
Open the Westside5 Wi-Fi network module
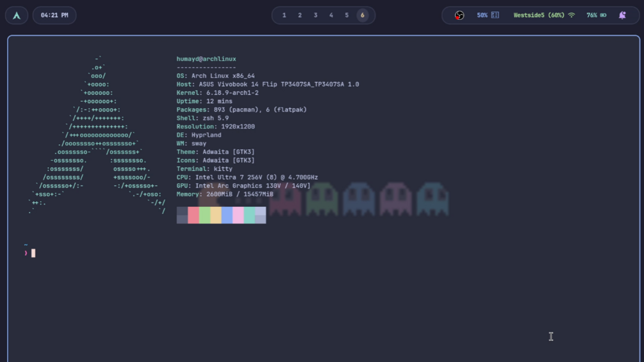[x=544, y=15]
